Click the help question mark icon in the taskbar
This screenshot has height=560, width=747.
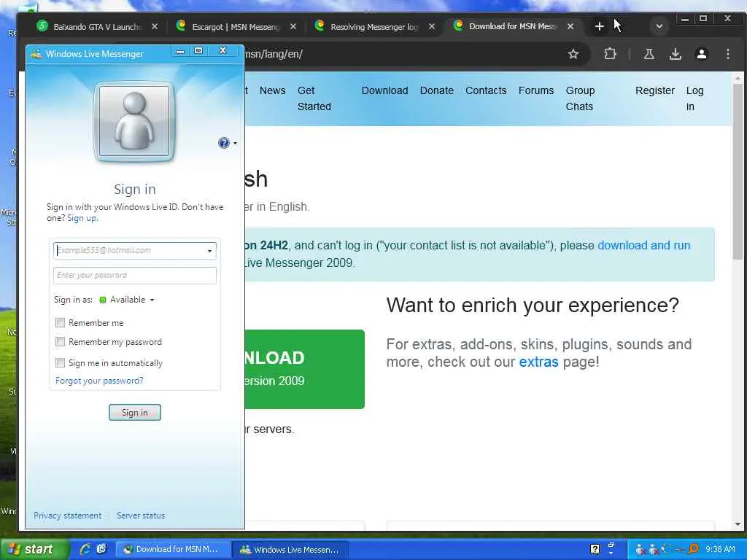point(595,550)
